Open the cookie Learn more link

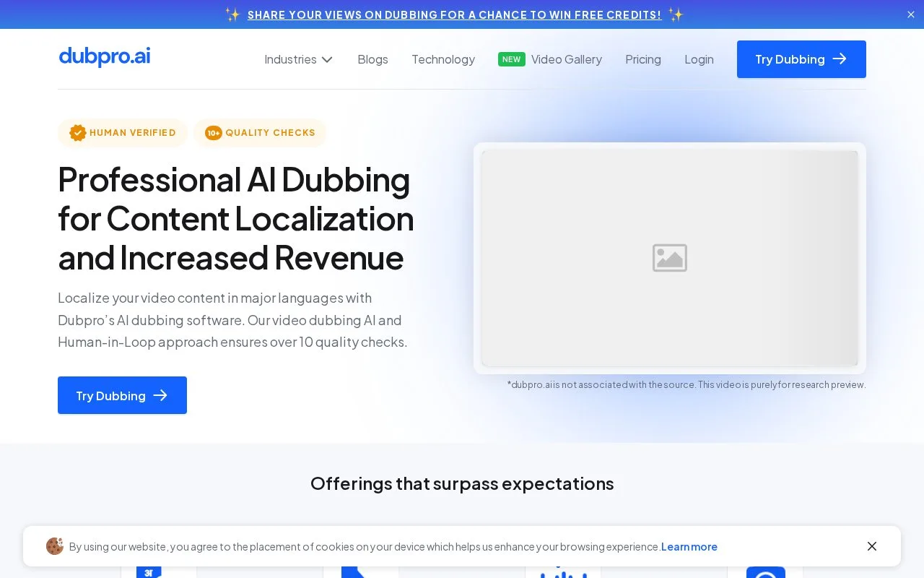pyautogui.click(x=689, y=547)
